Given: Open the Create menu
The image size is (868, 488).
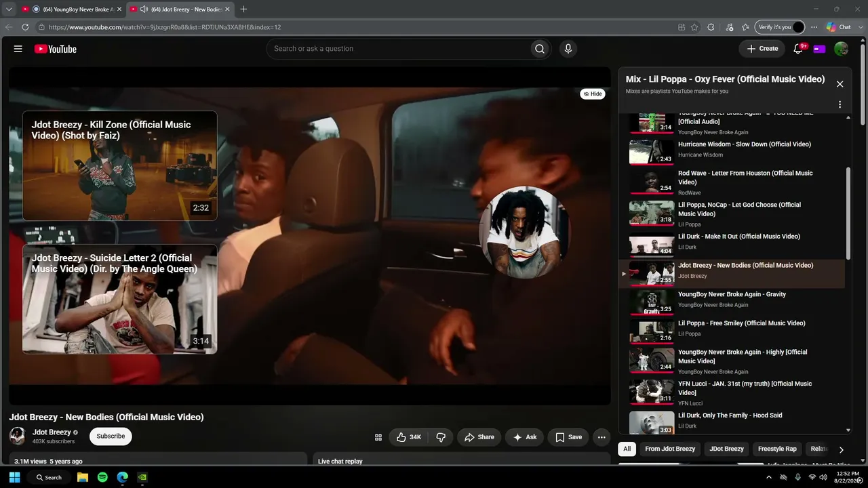Looking at the screenshot, I should 762,49.
